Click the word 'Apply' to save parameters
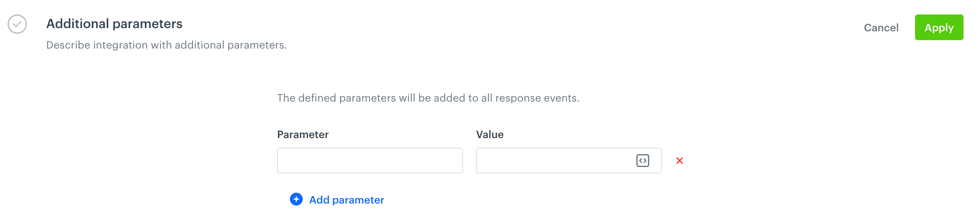The image size is (980, 220). click(939, 28)
